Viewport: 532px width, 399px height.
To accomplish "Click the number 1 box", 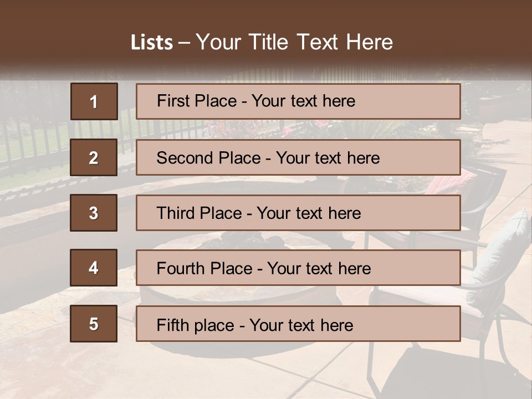I will (x=94, y=101).
